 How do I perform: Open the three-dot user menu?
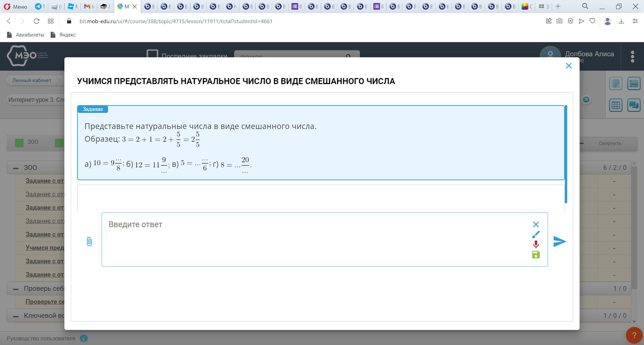632,56
